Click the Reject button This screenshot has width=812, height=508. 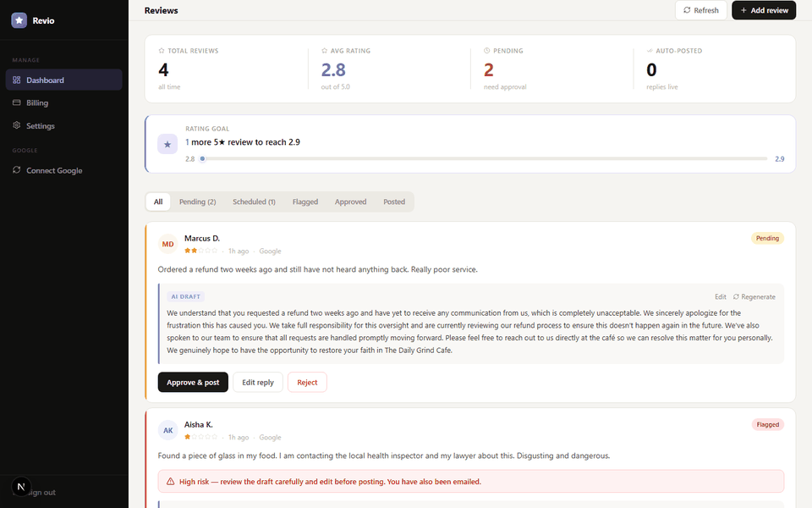tap(307, 382)
